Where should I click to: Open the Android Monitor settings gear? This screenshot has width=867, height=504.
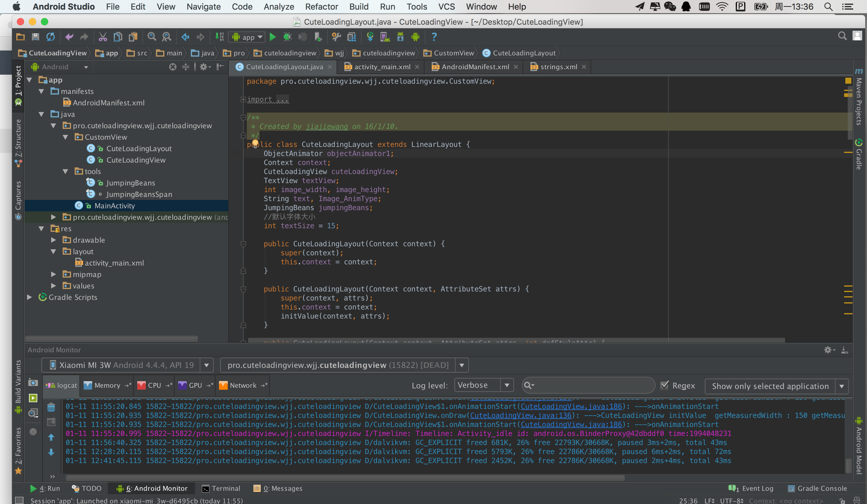pyautogui.click(x=829, y=350)
